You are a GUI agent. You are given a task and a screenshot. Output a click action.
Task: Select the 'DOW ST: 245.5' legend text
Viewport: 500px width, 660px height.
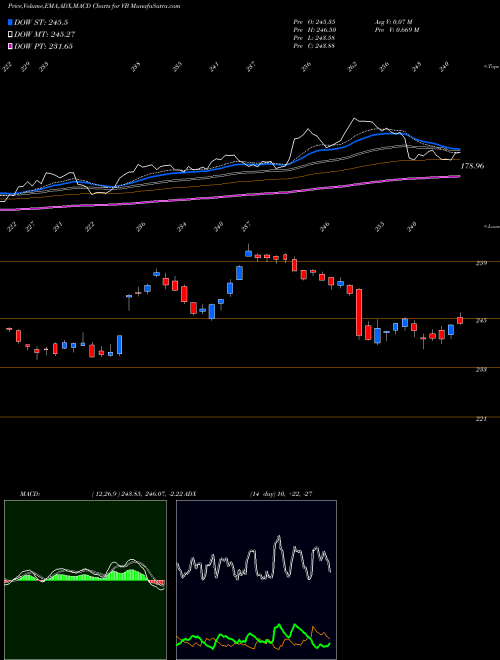coord(41,22)
